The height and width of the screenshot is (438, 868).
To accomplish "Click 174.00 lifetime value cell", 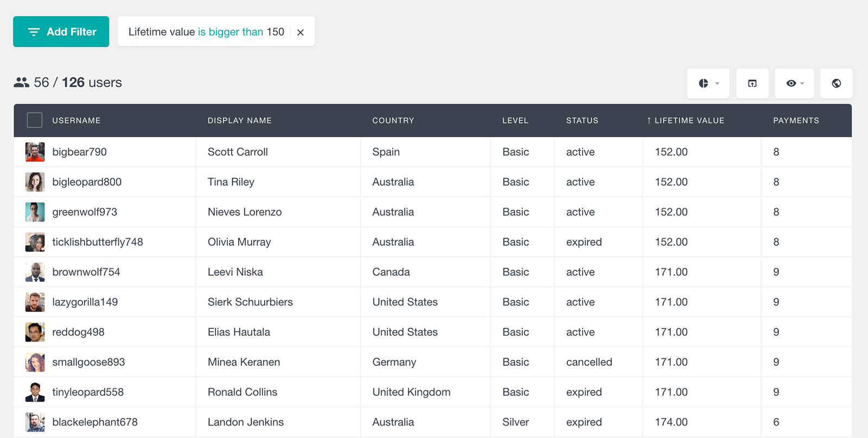I will (671, 422).
